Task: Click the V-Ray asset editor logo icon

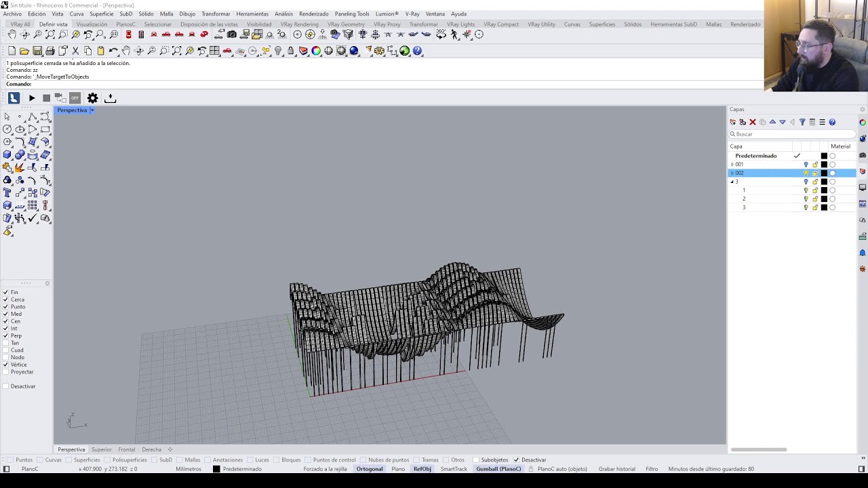Action: tap(14, 98)
